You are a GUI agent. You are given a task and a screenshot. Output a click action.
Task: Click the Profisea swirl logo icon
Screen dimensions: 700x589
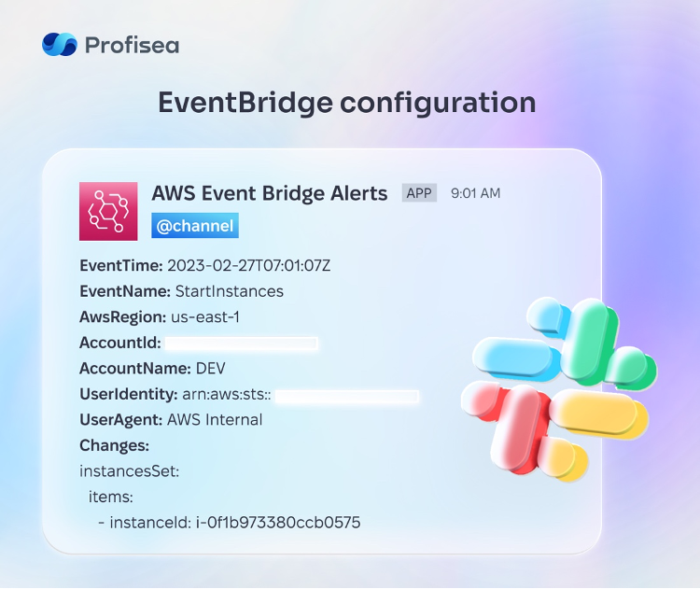click(x=60, y=44)
